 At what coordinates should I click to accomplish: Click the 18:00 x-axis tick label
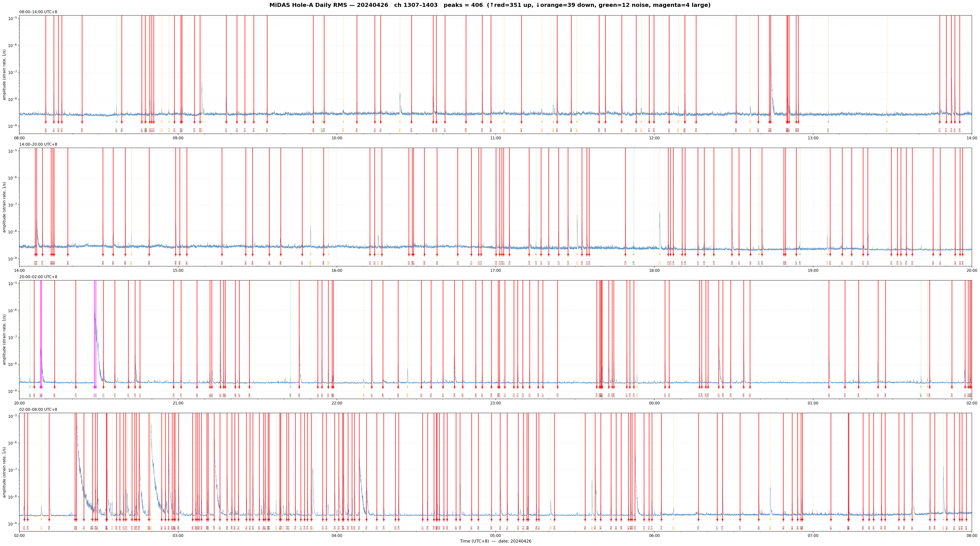coord(654,271)
